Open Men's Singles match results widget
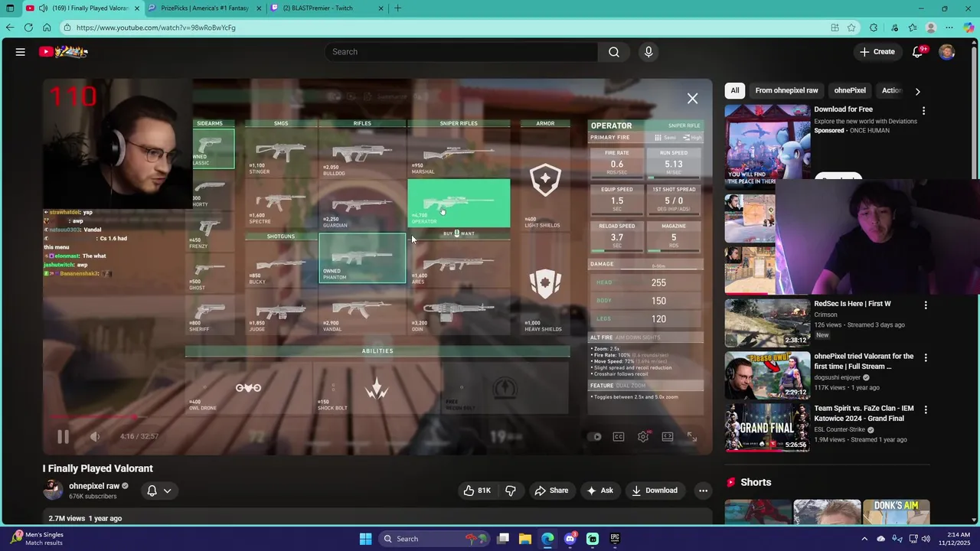 [x=37, y=539]
